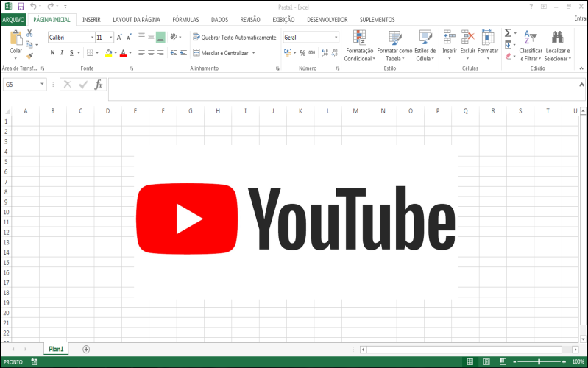Toggle Quebrar Texto Automaticamente
Screen dimensions: 588x368
click(x=234, y=38)
